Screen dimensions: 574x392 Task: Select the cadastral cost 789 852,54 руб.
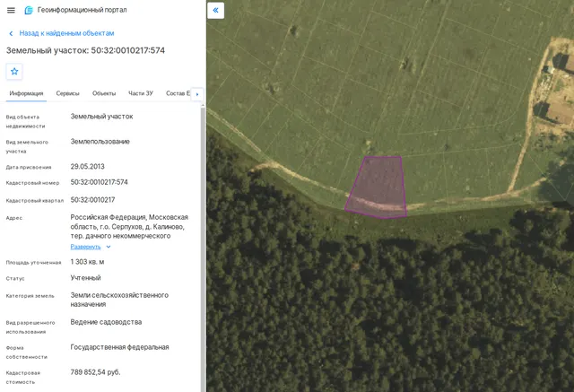[96, 372]
